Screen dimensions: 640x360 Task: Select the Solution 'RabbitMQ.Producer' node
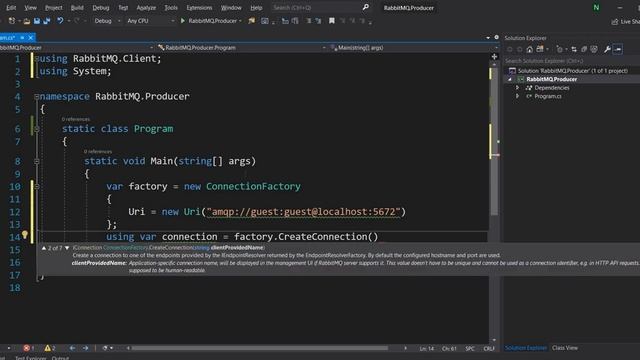(573, 71)
